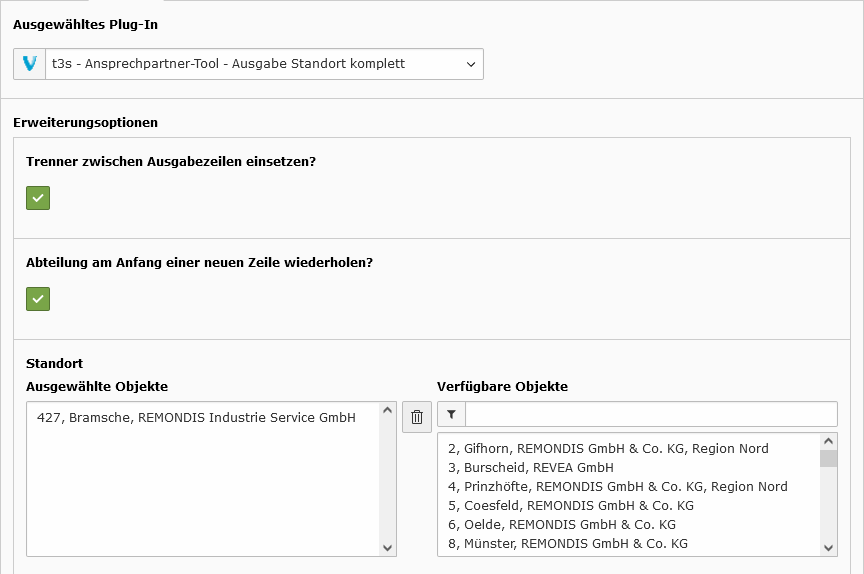Click up arrow of available objects scrollbar
The width and height of the screenshot is (864, 574).
828,441
